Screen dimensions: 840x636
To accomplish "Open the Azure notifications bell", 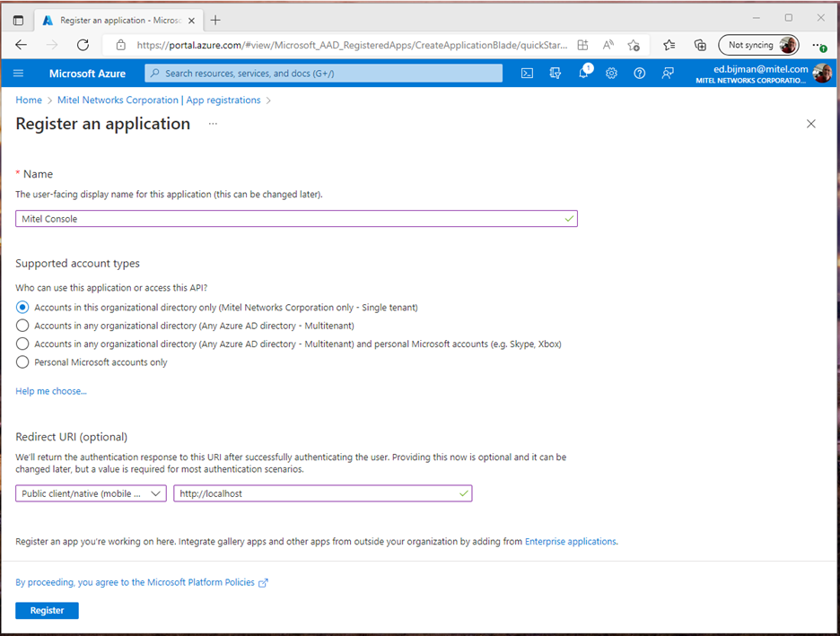I will [583, 74].
